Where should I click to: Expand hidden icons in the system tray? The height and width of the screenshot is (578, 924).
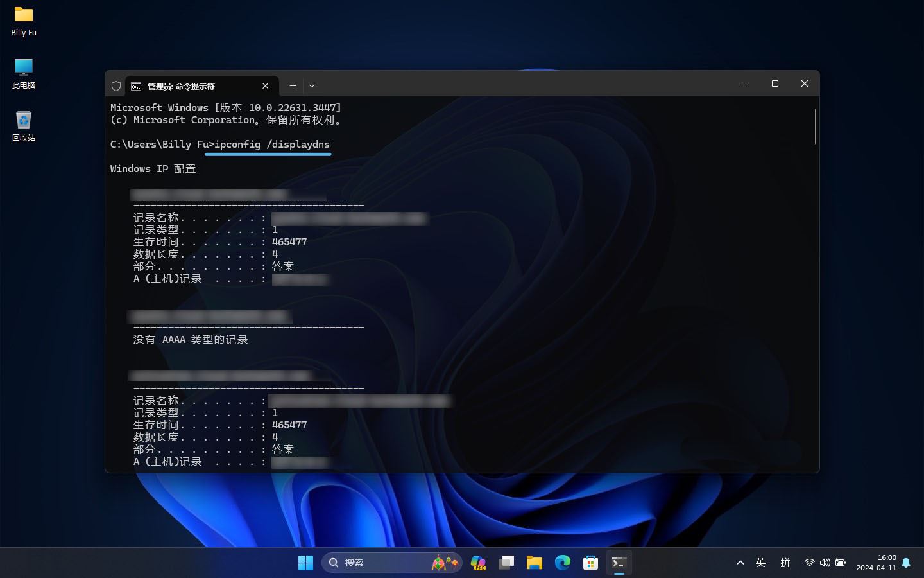[x=740, y=563]
